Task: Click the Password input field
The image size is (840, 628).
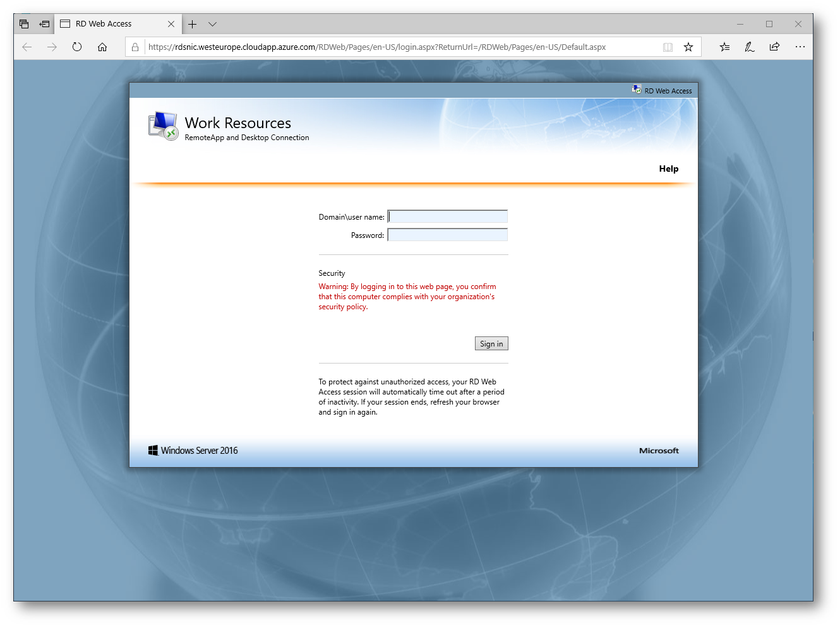Action: (x=448, y=235)
